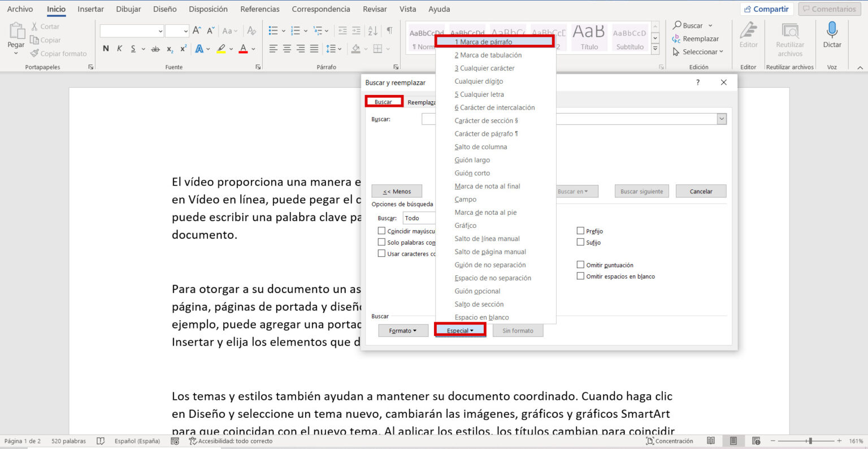Open the Formato dropdown button
The height and width of the screenshot is (449, 868).
coord(402,331)
